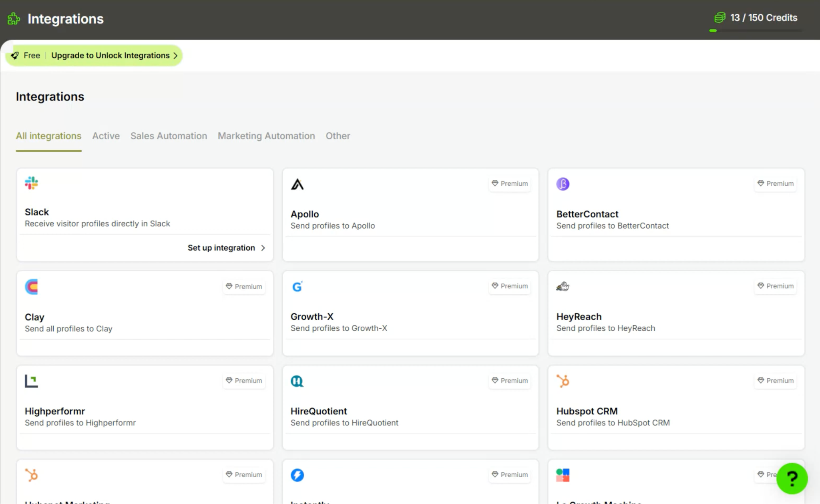Switch to the Active tab
This screenshot has width=820, height=504.
(106, 136)
